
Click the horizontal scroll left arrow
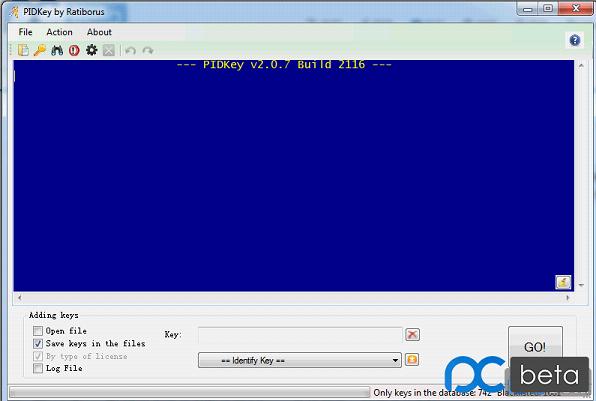pyautogui.click(x=19, y=298)
